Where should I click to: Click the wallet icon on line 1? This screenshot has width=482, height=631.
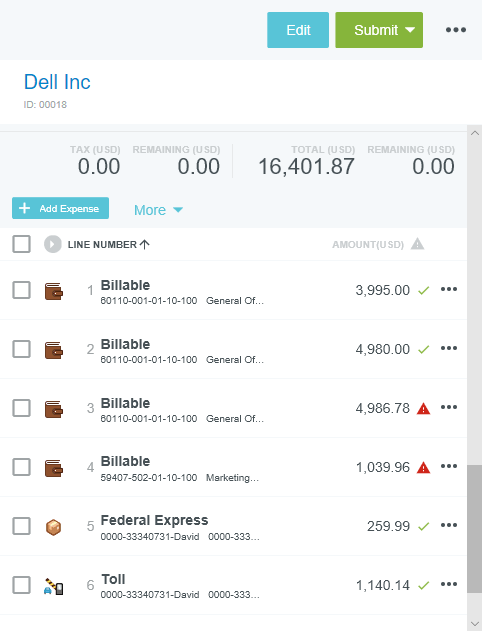tap(54, 291)
